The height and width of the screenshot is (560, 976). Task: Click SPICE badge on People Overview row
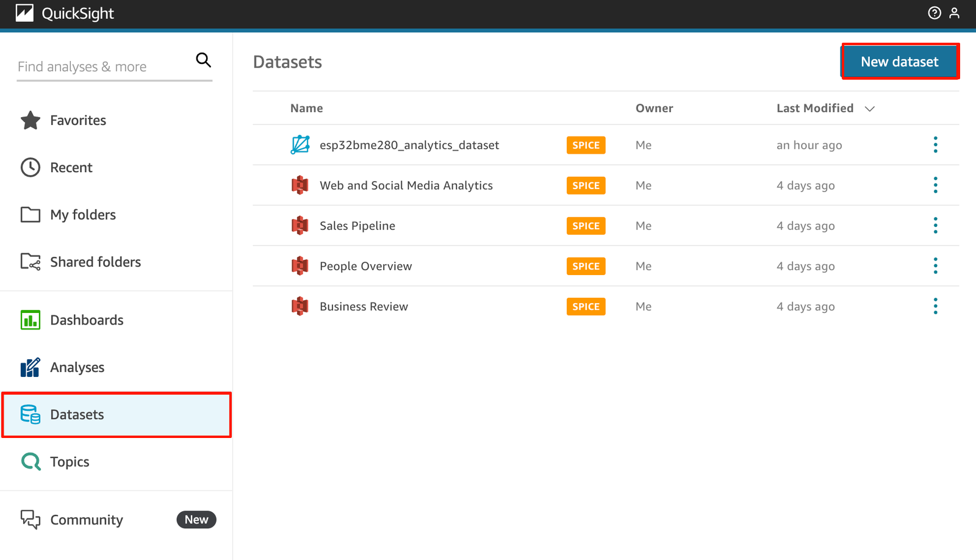coord(586,266)
